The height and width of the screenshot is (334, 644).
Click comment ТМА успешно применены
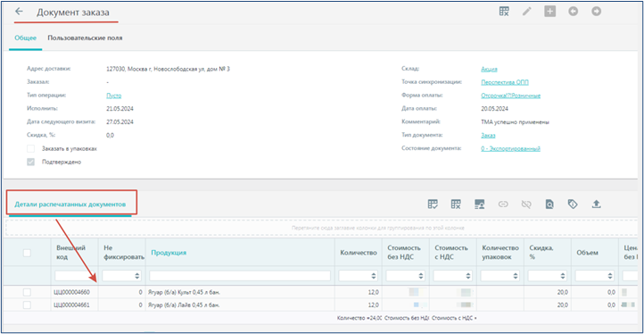point(516,122)
